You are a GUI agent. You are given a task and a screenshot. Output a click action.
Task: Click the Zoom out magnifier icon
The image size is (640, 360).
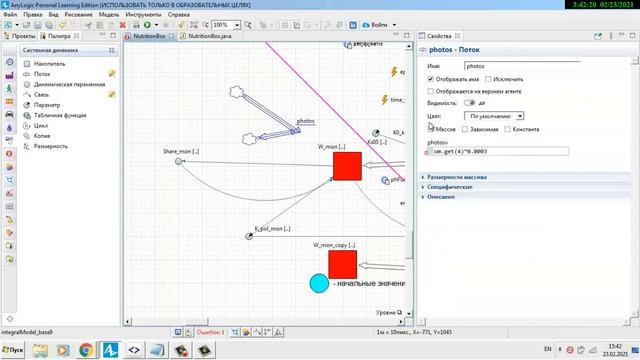pyautogui.click(x=206, y=25)
